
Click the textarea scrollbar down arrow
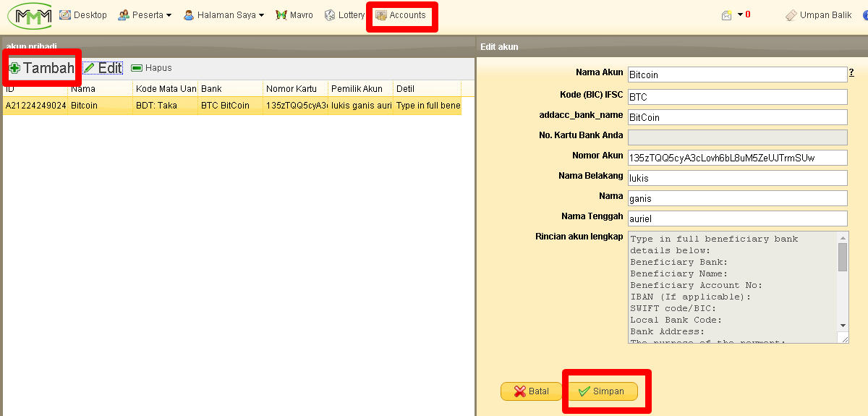click(x=843, y=326)
